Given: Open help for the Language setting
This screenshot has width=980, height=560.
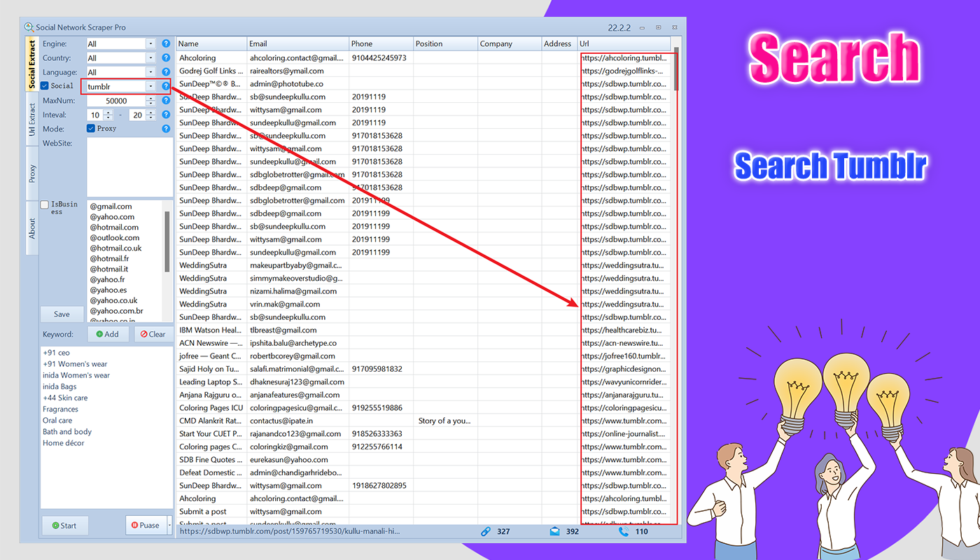Looking at the screenshot, I should [x=166, y=71].
